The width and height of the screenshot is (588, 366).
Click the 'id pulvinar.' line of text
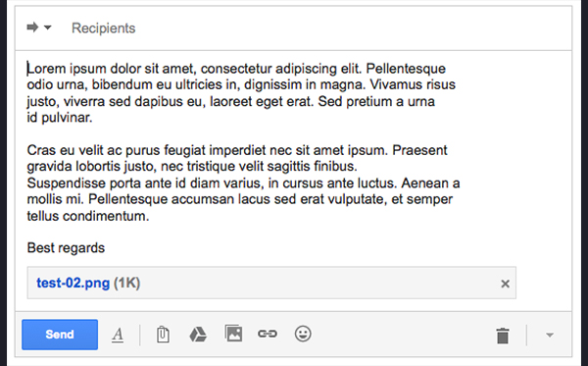(x=60, y=118)
